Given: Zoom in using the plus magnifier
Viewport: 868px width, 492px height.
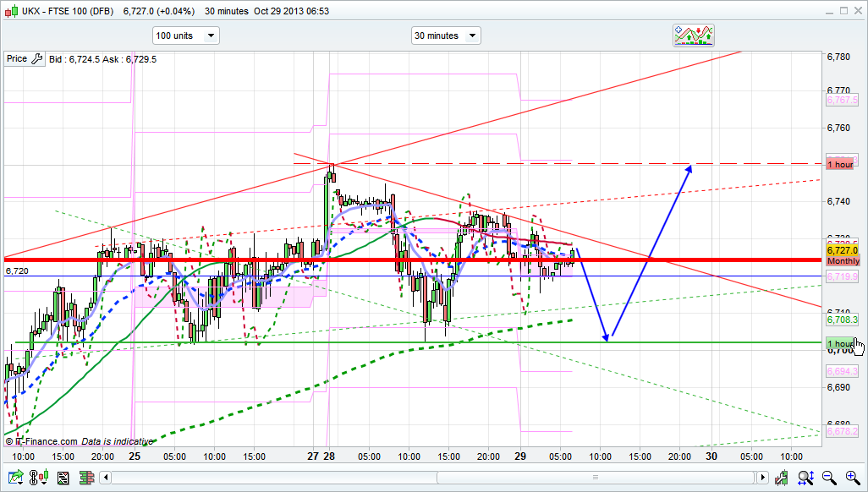Looking at the screenshot, I should [x=851, y=478].
